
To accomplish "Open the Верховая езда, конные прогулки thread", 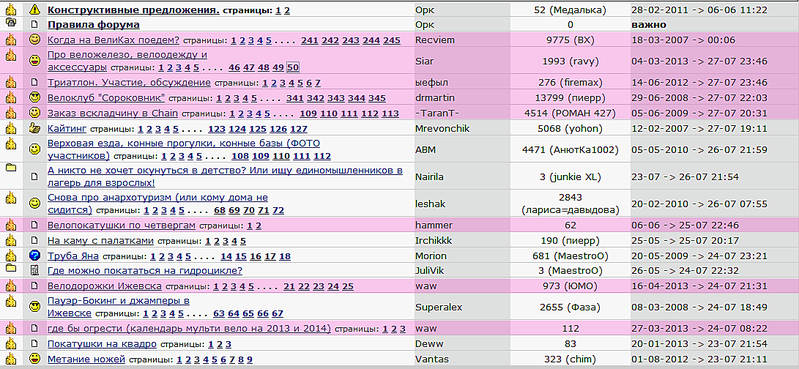I will [183, 149].
